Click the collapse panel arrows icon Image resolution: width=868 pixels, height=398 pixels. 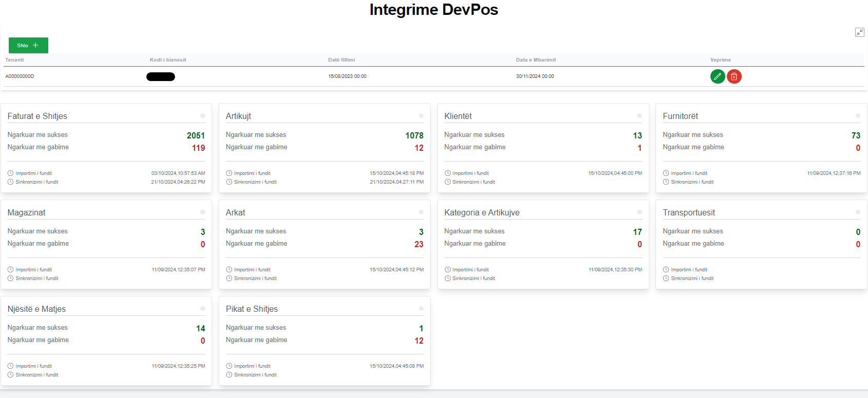(859, 32)
